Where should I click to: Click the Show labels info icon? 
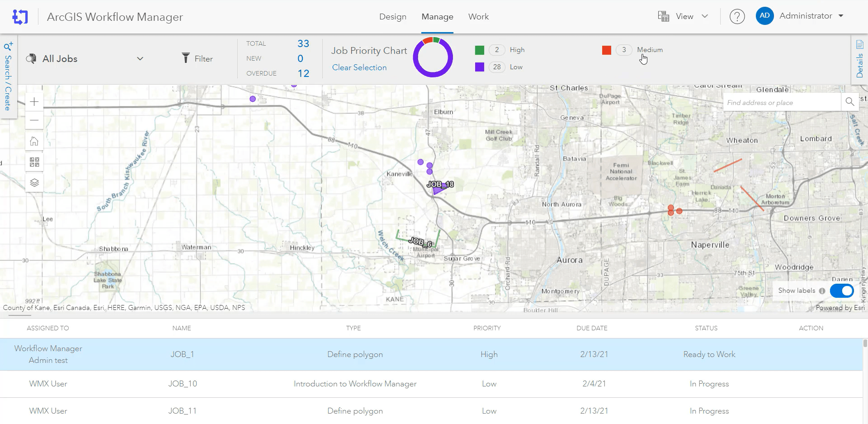click(822, 291)
